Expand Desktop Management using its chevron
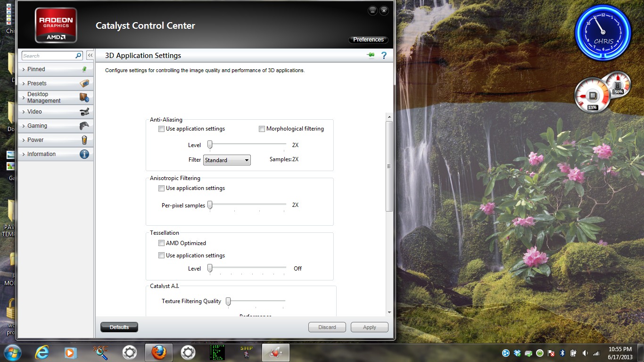 [24, 98]
